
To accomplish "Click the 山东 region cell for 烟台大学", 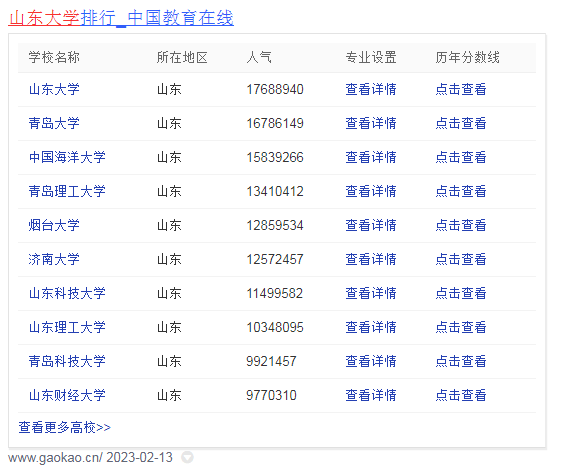I will pyautogui.click(x=169, y=225).
